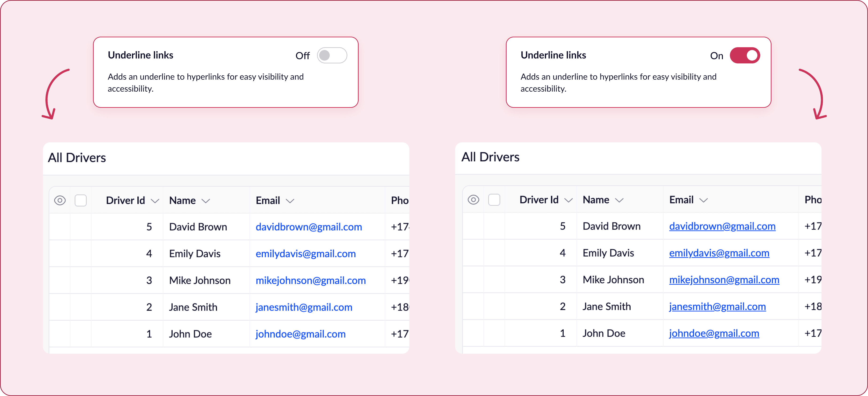
Task: Click non-underlined mikejohnson@gmail.com email
Action: [310, 281]
